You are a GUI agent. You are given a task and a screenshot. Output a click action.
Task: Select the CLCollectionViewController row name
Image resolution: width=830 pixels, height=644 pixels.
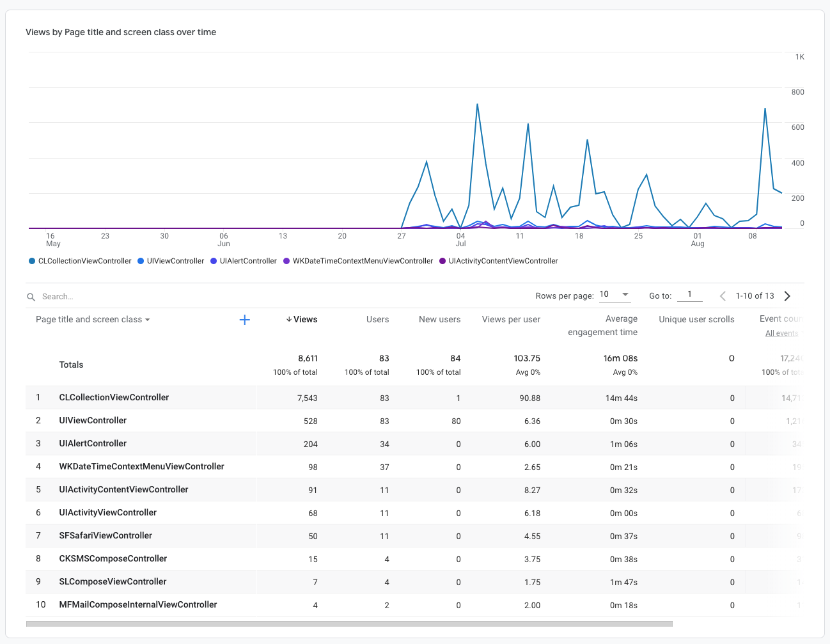point(114,397)
